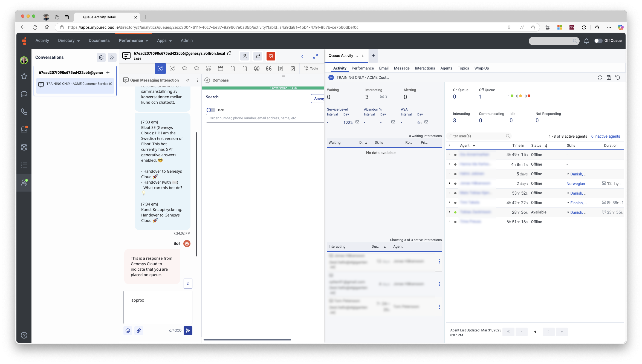Open the Inbox icon in the sidebar
This screenshot has width=642, height=364.
[24, 129]
